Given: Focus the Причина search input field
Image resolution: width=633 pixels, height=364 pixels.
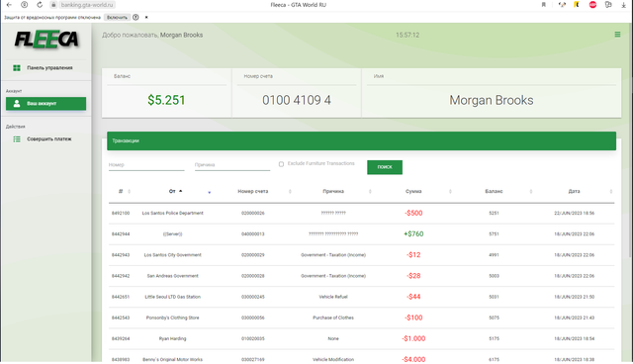Looking at the screenshot, I should (x=232, y=164).
